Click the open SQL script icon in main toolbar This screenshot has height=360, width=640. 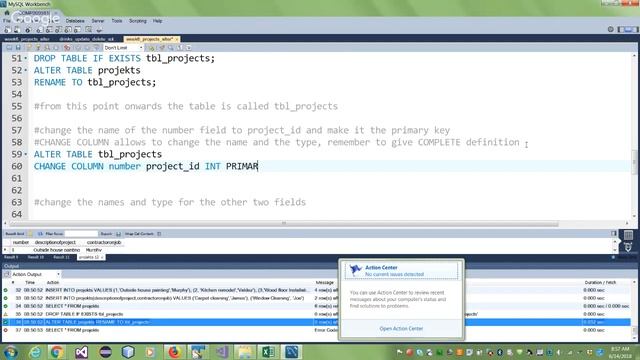click(17, 29)
